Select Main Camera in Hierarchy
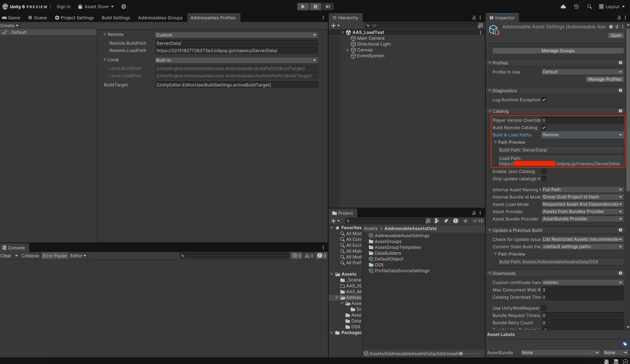 click(371, 38)
